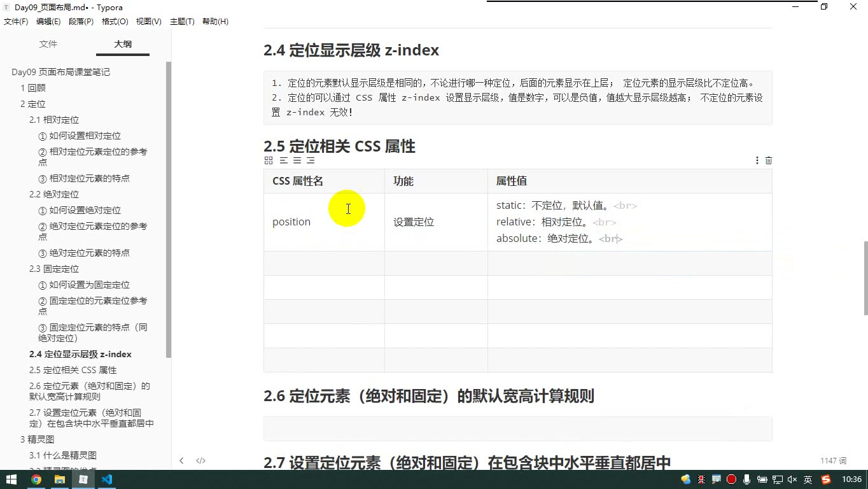
Task: Jump to outline item 2.3 固定定位
Action: (x=54, y=269)
